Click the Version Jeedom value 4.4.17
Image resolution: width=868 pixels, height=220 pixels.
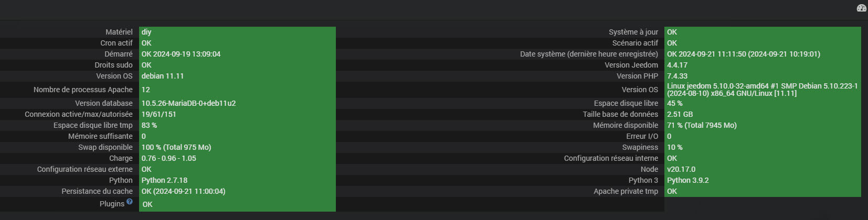pyautogui.click(x=677, y=65)
